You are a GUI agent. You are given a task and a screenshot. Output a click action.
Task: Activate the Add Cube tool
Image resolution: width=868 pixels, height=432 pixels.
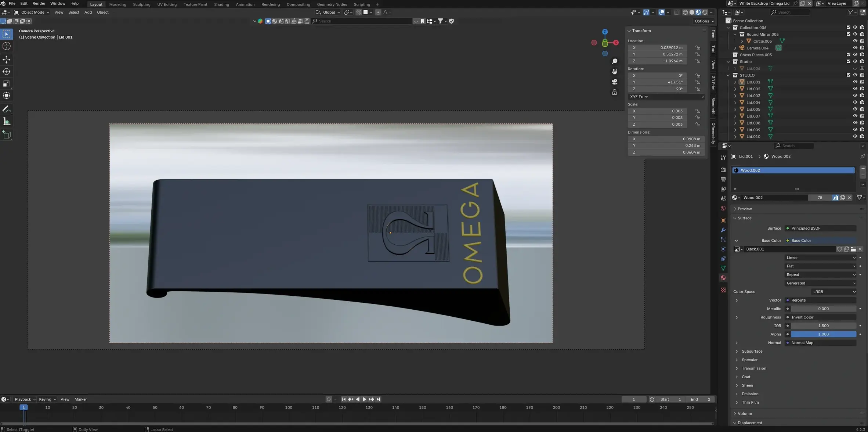tap(7, 135)
